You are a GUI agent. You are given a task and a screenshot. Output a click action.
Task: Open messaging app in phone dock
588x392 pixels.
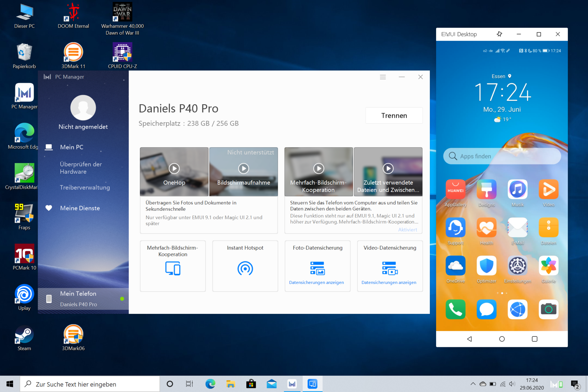pos(486,309)
